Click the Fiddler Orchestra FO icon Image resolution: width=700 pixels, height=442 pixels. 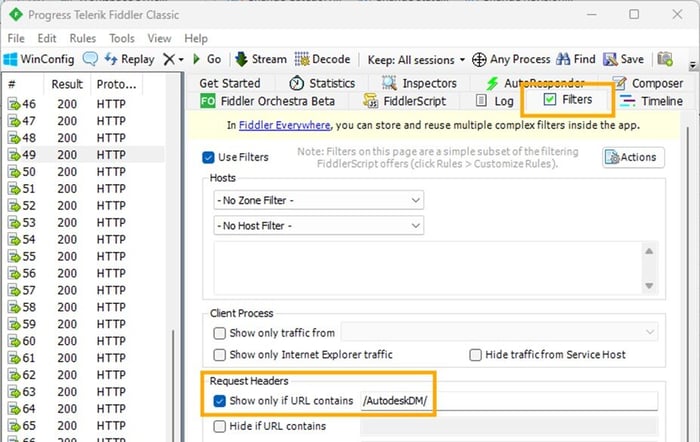tap(208, 101)
